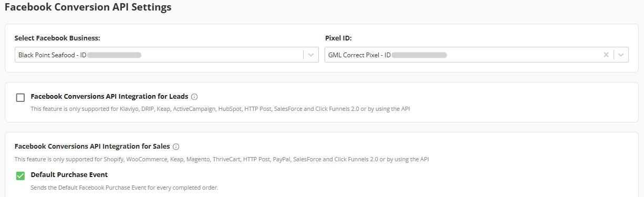This screenshot has width=644, height=197.
Task: Expand the Pixel ID dropdown arrow
Action: tap(621, 55)
